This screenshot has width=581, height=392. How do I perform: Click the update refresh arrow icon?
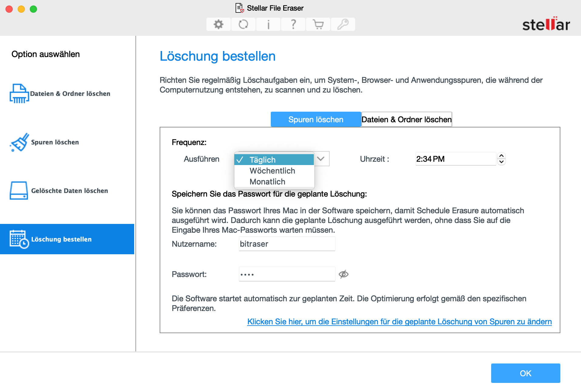(243, 24)
